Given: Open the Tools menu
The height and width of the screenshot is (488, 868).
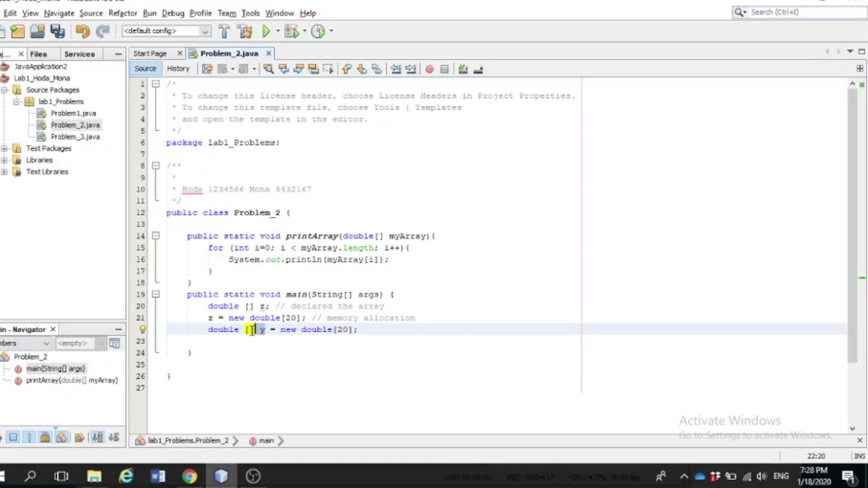Looking at the screenshot, I should (x=250, y=13).
